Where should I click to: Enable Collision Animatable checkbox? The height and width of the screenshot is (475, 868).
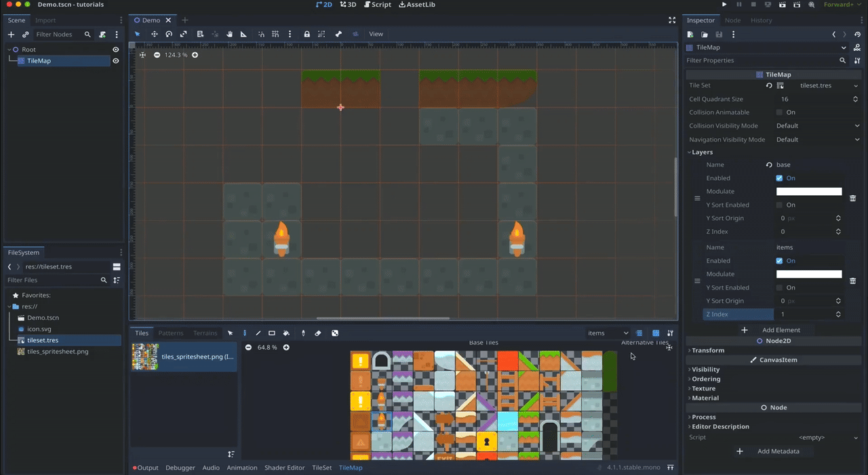pyautogui.click(x=779, y=112)
